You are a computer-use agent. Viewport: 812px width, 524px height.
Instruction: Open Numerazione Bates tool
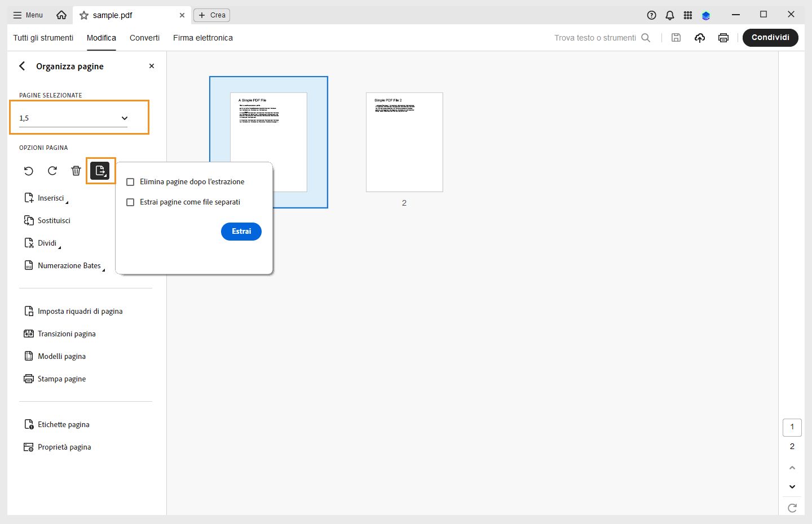[x=69, y=265]
